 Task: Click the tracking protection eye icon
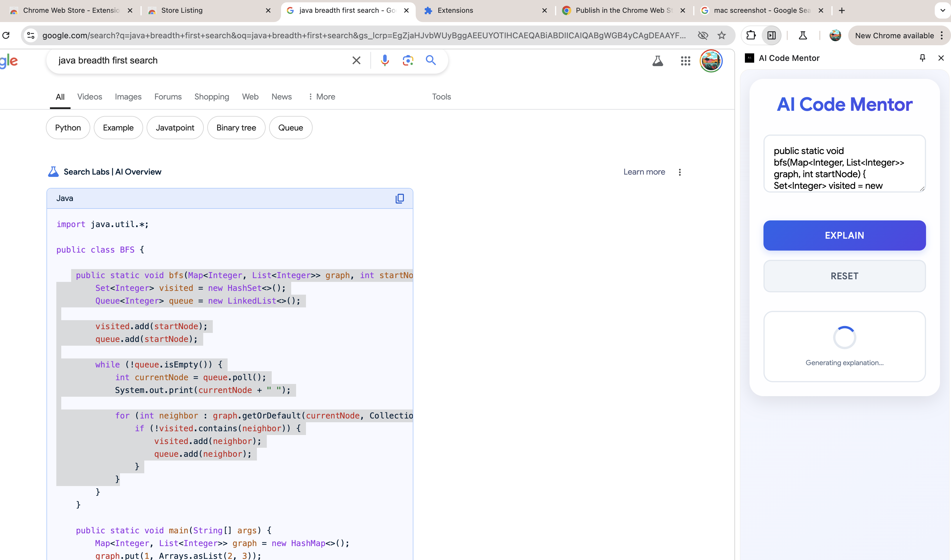tap(703, 35)
